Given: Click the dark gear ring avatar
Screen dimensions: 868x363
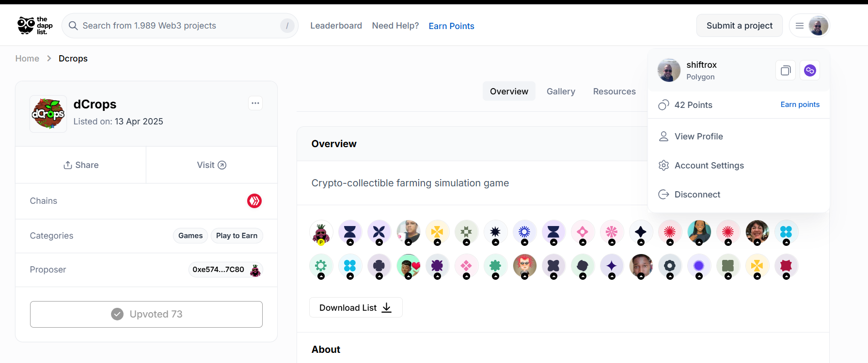Looking at the screenshot, I should click(x=670, y=266).
